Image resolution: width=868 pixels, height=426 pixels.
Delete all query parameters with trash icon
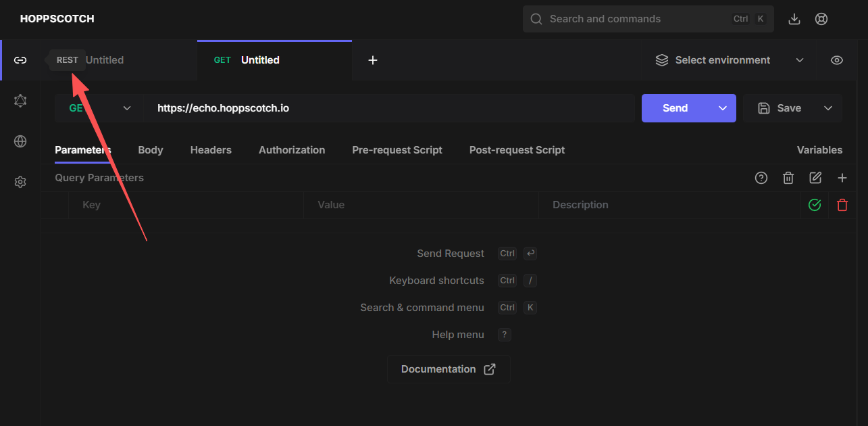(788, 178)
